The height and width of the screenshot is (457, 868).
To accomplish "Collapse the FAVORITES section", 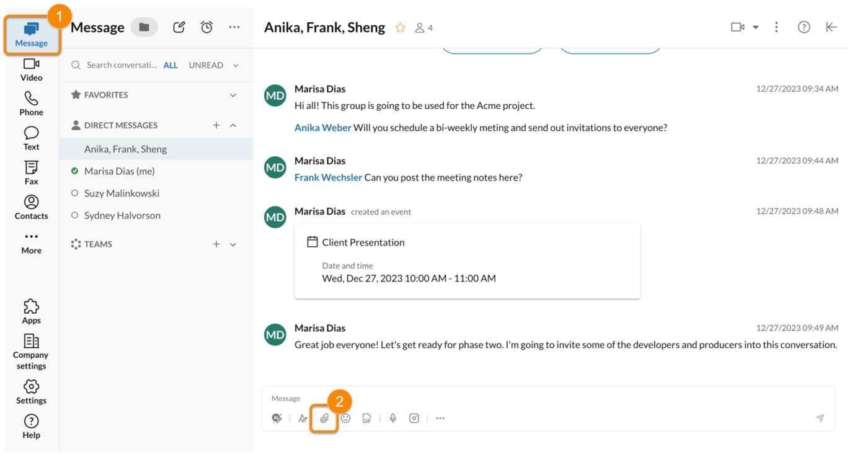I will [233, 95].
